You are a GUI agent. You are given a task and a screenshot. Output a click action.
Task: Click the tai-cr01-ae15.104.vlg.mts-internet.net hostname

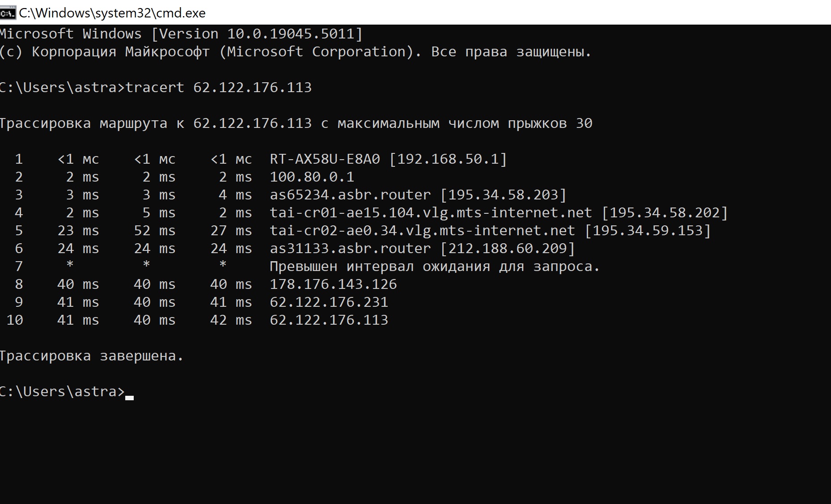pos(431,213)
